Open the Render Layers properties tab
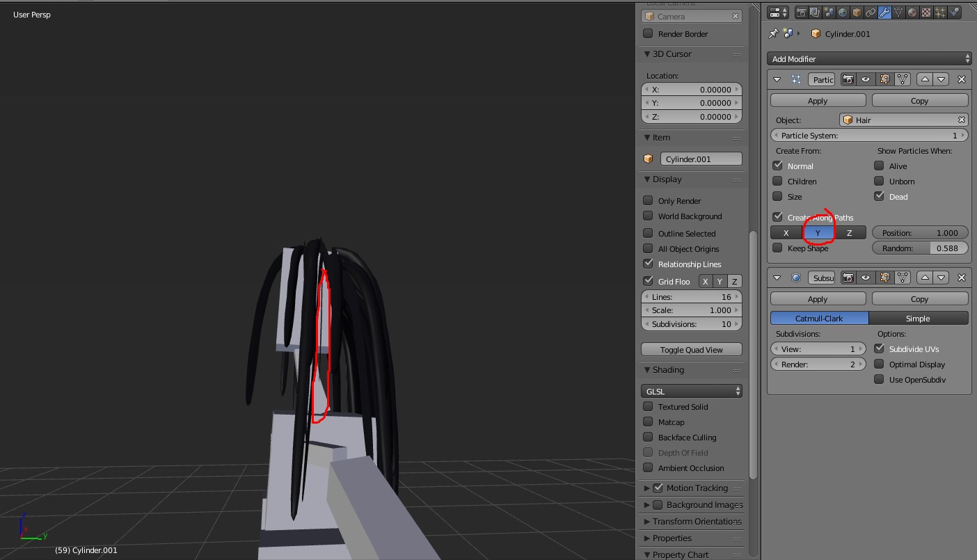Screen dimensions: 977x560 816,13
